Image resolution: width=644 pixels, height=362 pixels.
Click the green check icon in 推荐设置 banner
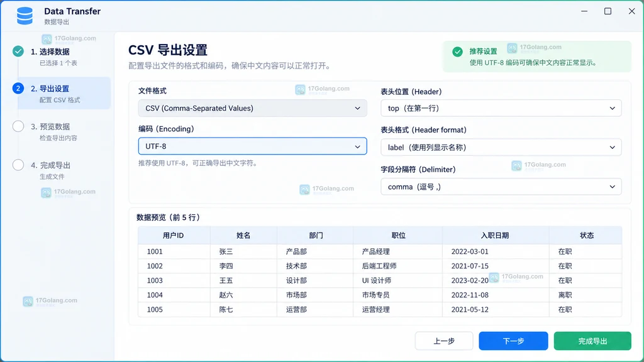tap(458, 52)
